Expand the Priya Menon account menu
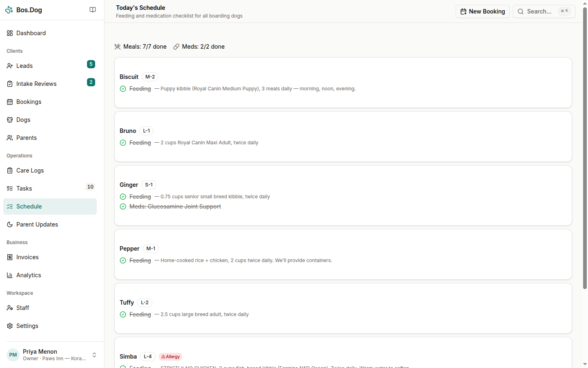This screenshot has width=588, height=368. [x=94, y=355]
